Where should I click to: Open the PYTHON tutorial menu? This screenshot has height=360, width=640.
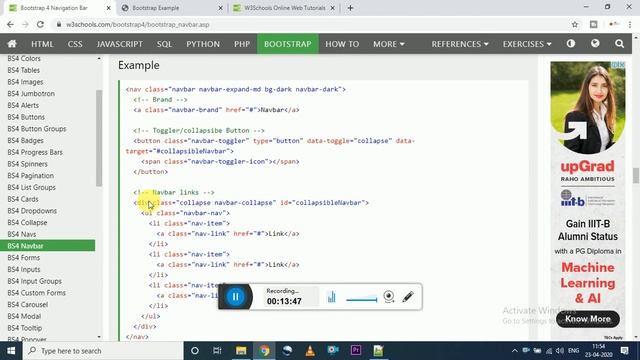203,44
